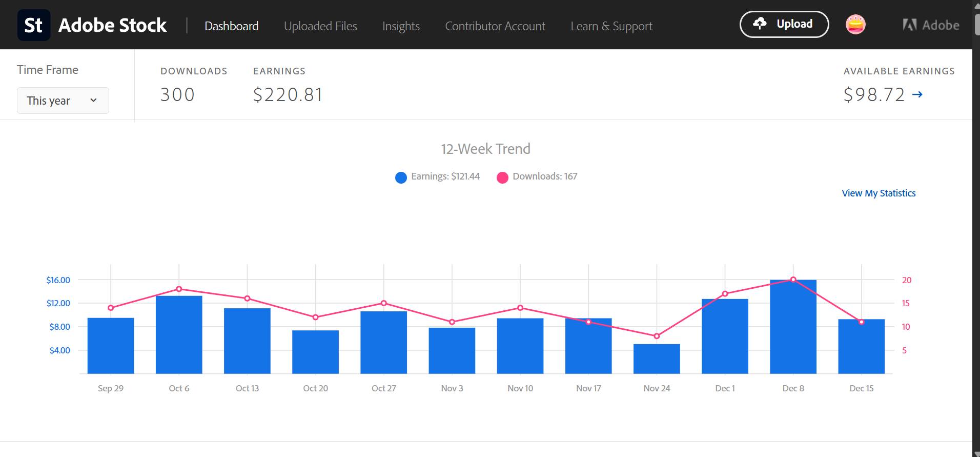Expand the time frame chevron arrow
This screenshot has width=980, height=457.
pos(93,101)
